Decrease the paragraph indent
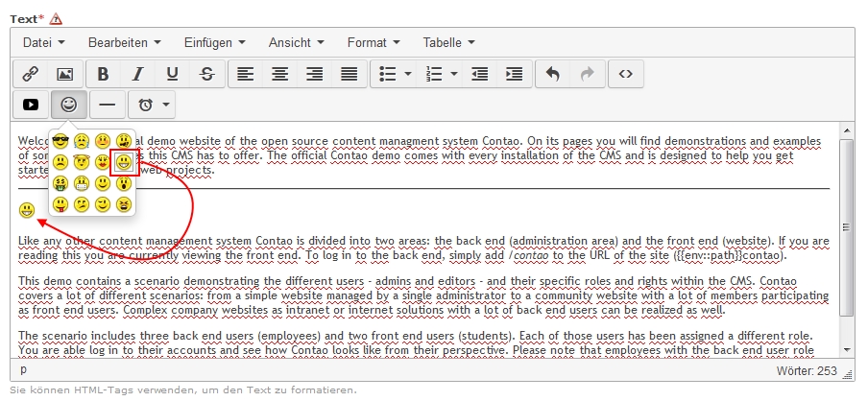Viewport: 868px width, 401px height. (479, 74)
